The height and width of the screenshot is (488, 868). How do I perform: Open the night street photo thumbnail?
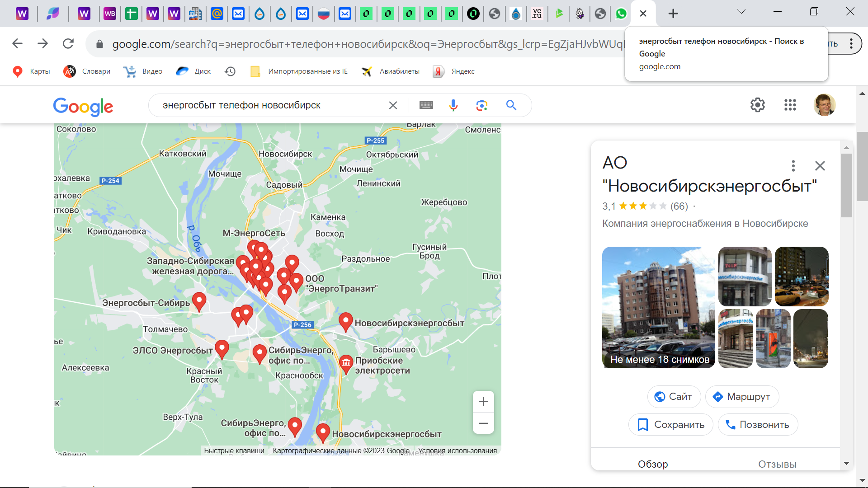tap(802, 277)
